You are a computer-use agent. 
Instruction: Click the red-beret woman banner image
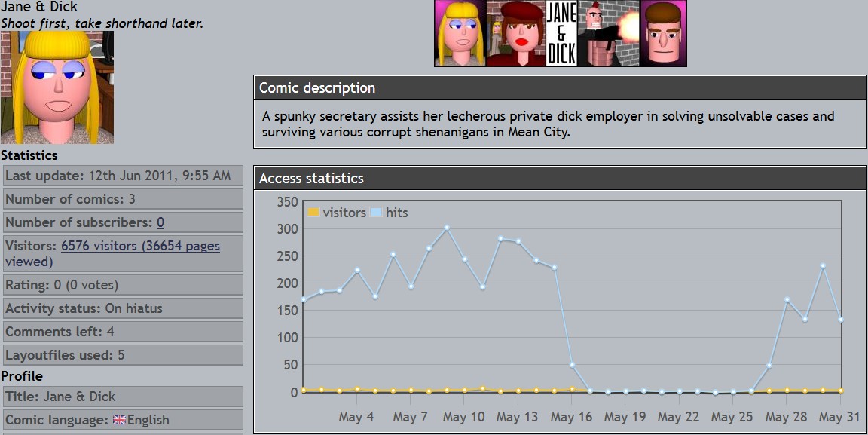pyautogui.click(x=516, y=33)
